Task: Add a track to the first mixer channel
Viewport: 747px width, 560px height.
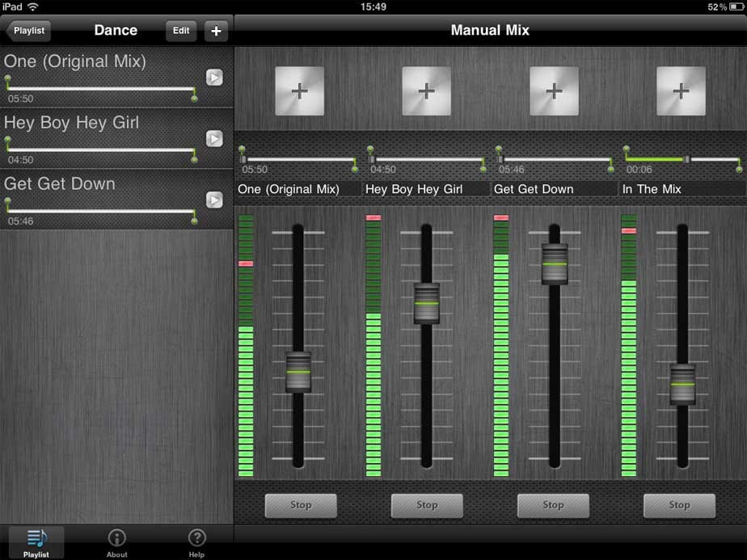Action: (x=300, y=91)
